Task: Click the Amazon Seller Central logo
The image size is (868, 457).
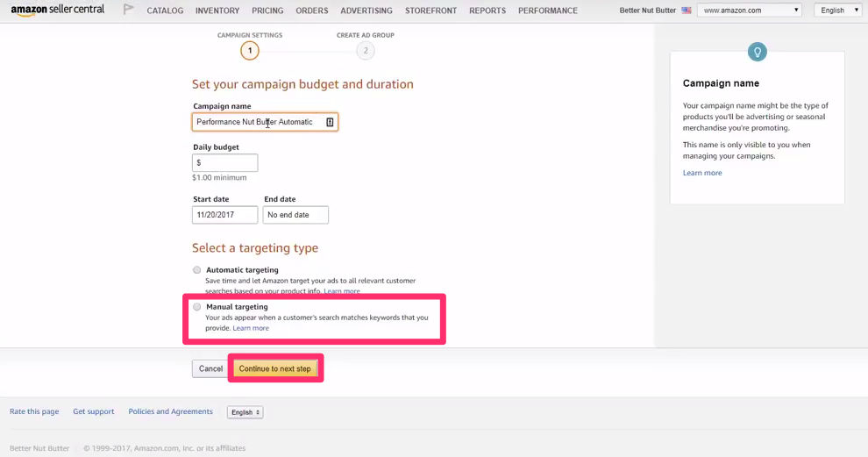Action: (58, 10)
